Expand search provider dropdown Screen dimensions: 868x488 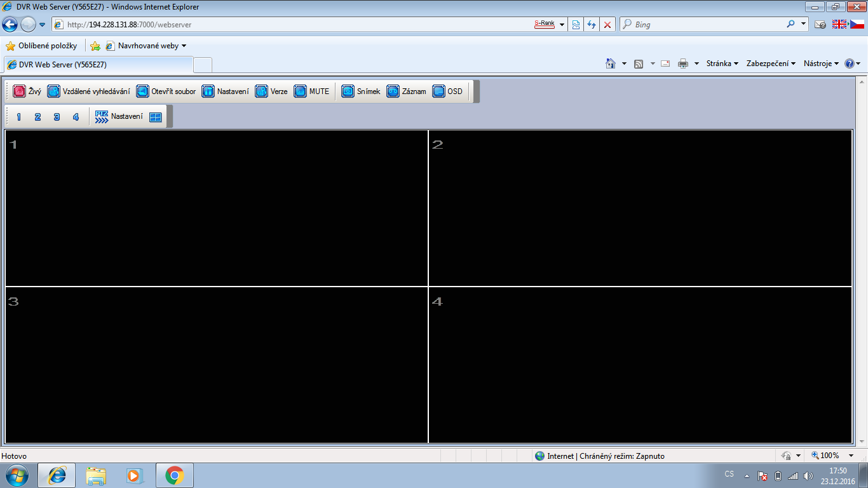coord(803,24)
